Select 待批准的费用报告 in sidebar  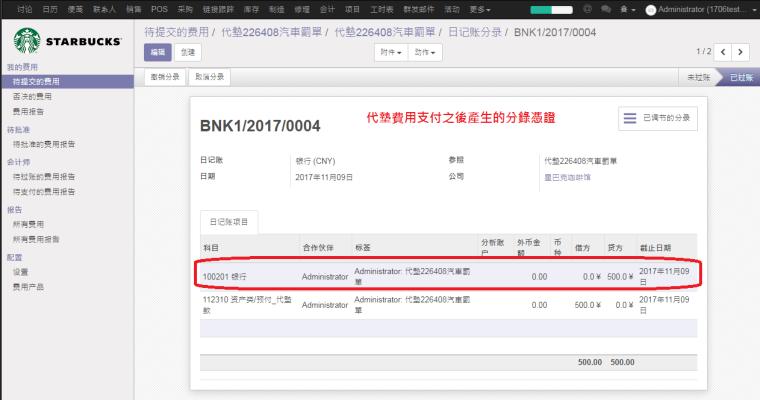click(44, 144)
